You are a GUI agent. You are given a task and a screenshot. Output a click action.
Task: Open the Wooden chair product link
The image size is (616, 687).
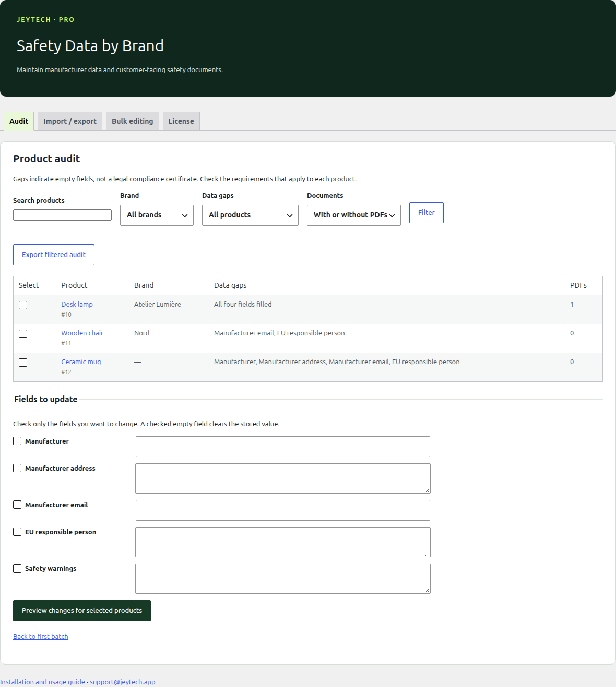(x=82, y=333)
